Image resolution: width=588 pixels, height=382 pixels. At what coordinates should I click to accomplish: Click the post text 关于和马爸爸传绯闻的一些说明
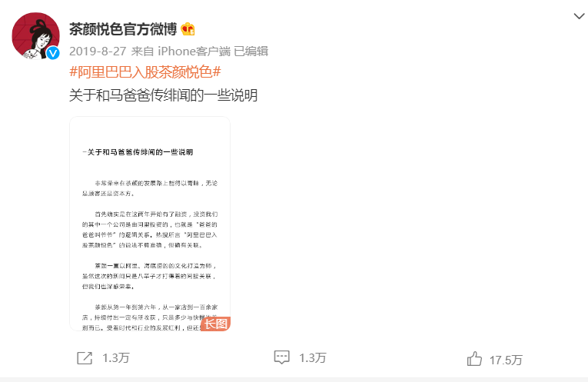pyautogui.click(x=164, y=95)
